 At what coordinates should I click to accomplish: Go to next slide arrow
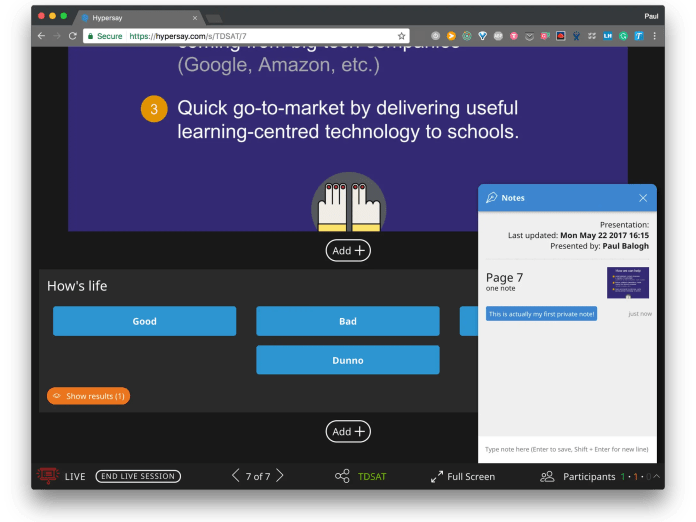coord(280,476)
